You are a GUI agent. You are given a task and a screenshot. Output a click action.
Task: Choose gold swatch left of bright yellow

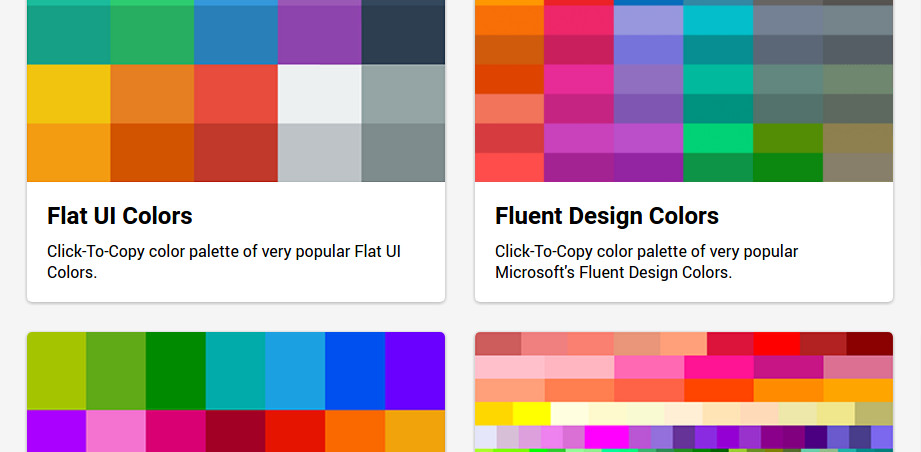coord(494,414)
